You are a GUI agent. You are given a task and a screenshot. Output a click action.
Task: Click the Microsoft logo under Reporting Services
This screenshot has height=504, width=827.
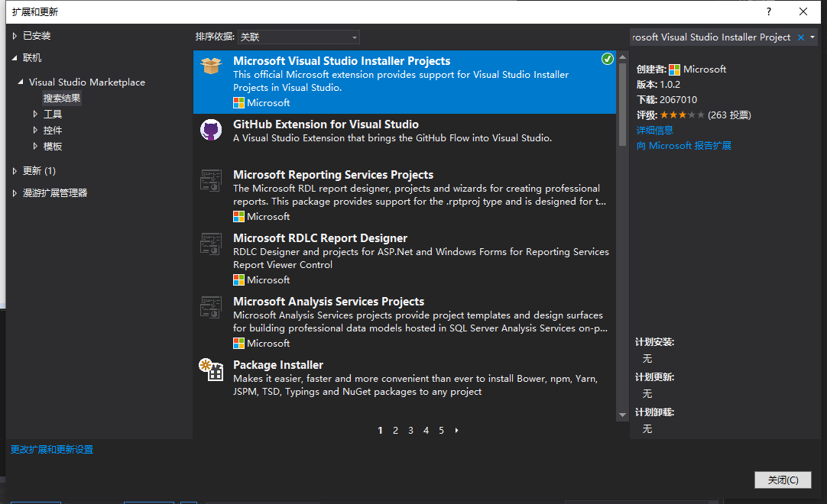pos(239,217)
